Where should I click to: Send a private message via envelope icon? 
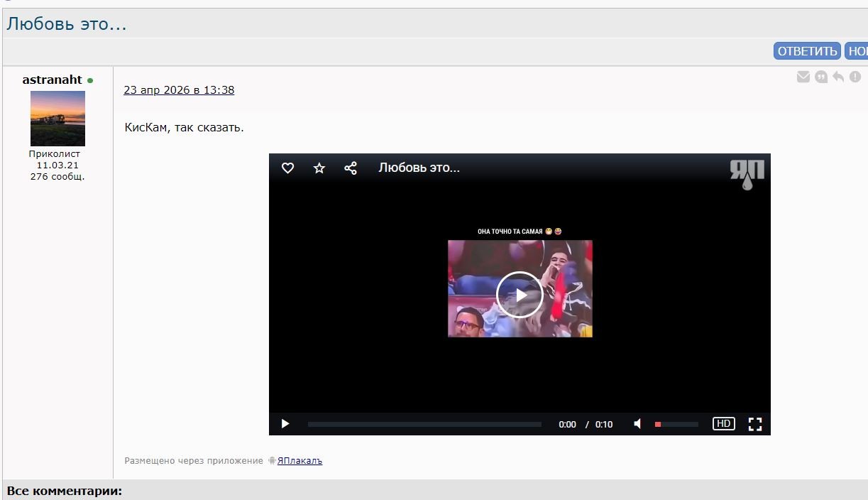pyautogui.click(x=803, y=77)
